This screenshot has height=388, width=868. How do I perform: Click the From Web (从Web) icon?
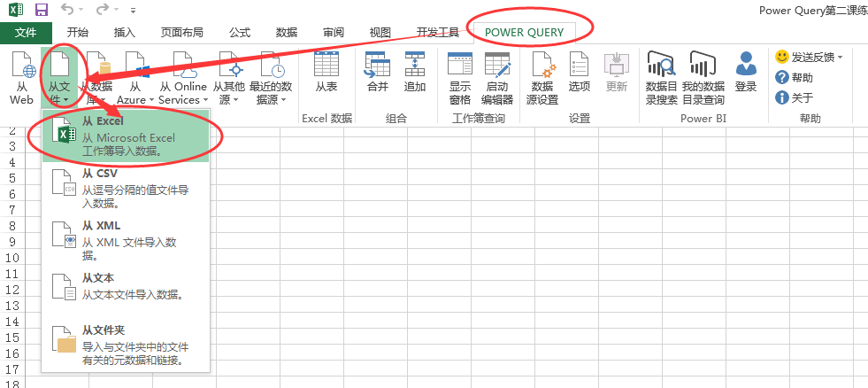click(x=22, y=79)
